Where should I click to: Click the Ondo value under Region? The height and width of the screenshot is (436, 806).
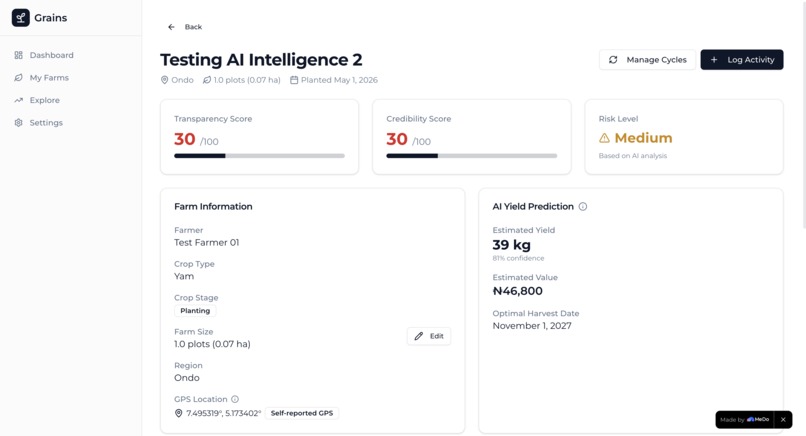click(187, 378)
